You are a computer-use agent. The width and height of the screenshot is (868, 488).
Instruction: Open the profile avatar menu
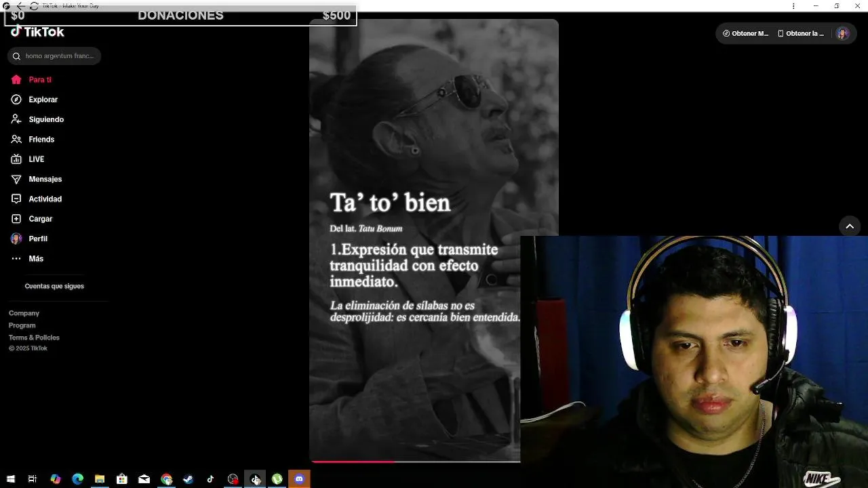[842, 33]
